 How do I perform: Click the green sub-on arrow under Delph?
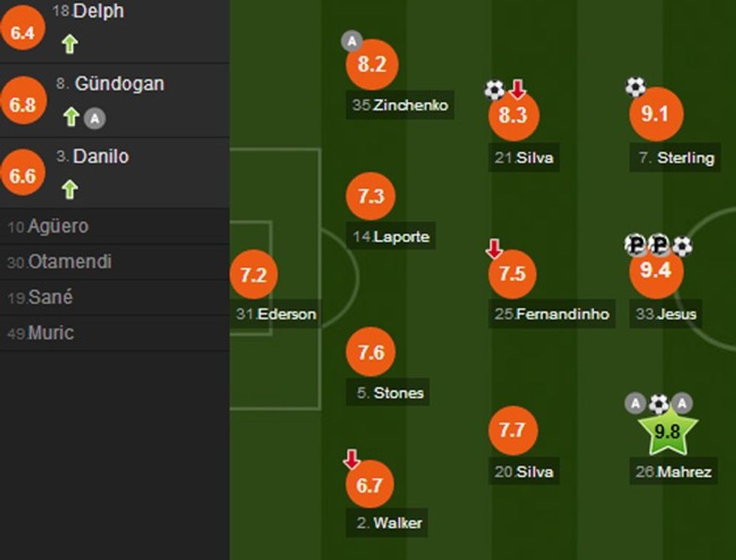70,44
